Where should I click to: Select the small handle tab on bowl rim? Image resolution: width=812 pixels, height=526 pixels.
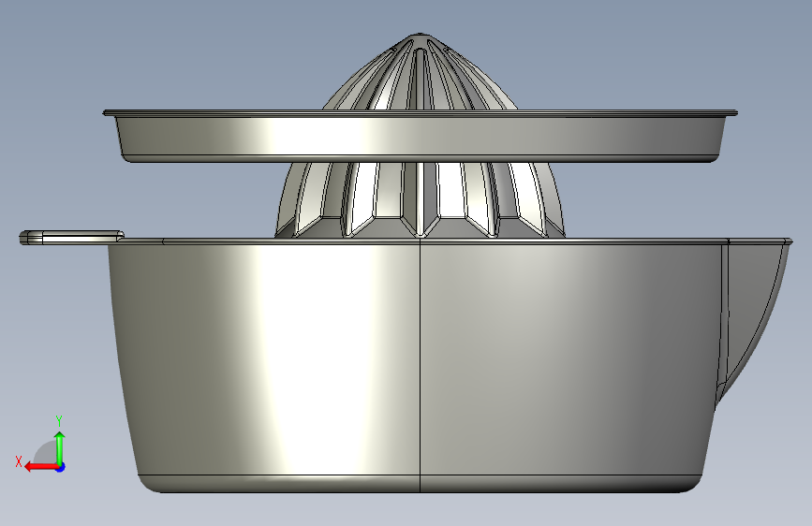[71, 238]
